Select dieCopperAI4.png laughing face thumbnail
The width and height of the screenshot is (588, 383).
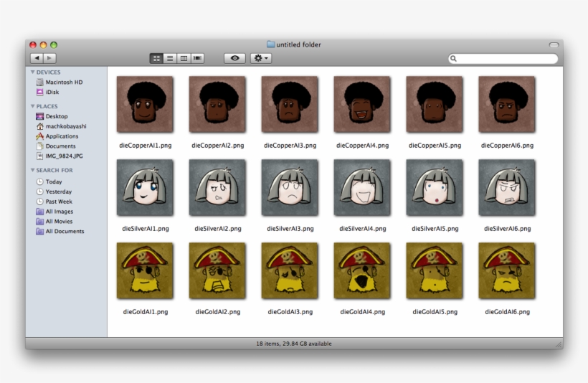click(362, 104)
